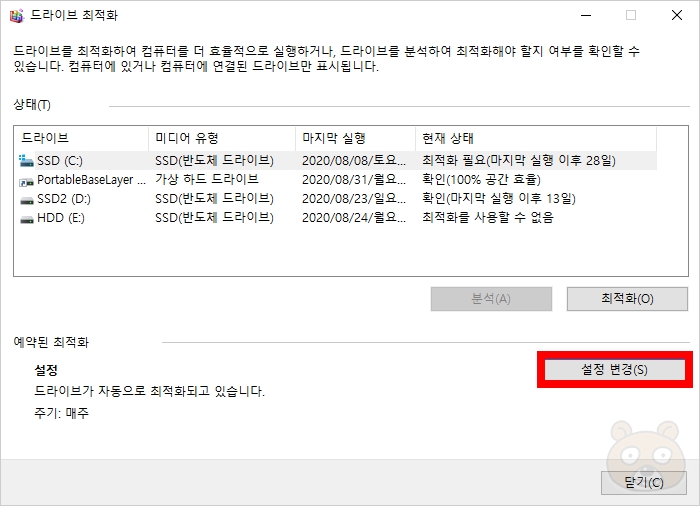Select the SSD (C:) drive icon
Screen dimensions: 700x506
pos(26,161)
